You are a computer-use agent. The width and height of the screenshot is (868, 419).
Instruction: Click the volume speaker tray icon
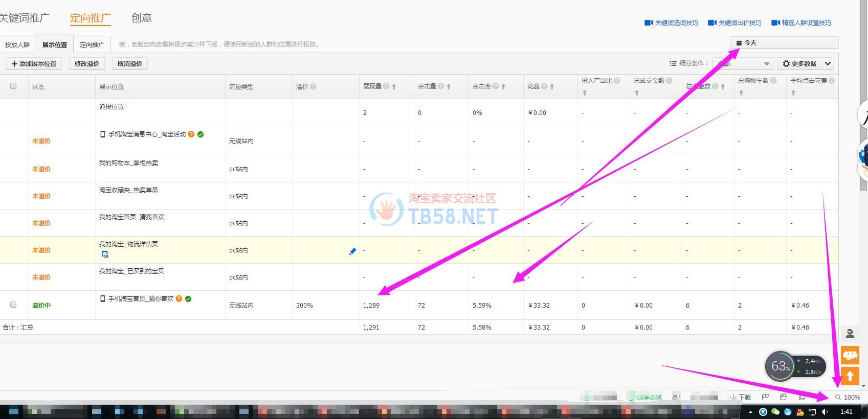tap(825, 412)
